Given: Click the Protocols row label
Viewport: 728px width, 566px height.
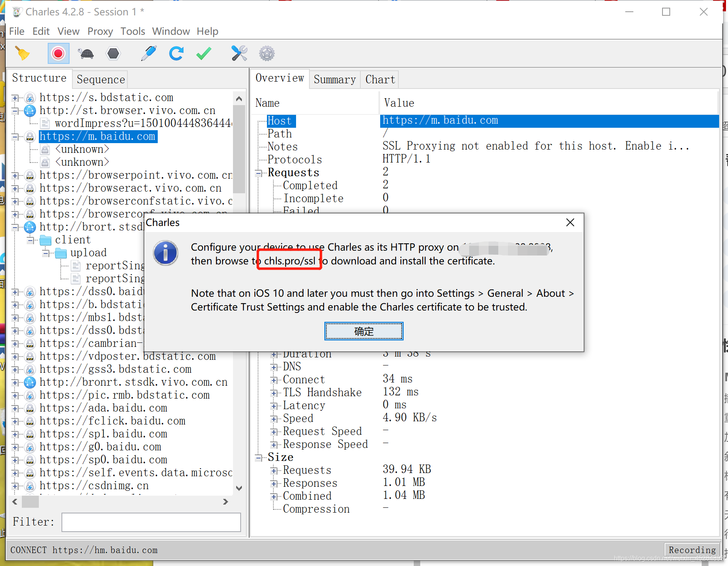Looking at the screenshot, I should click(x=295, y=159).
